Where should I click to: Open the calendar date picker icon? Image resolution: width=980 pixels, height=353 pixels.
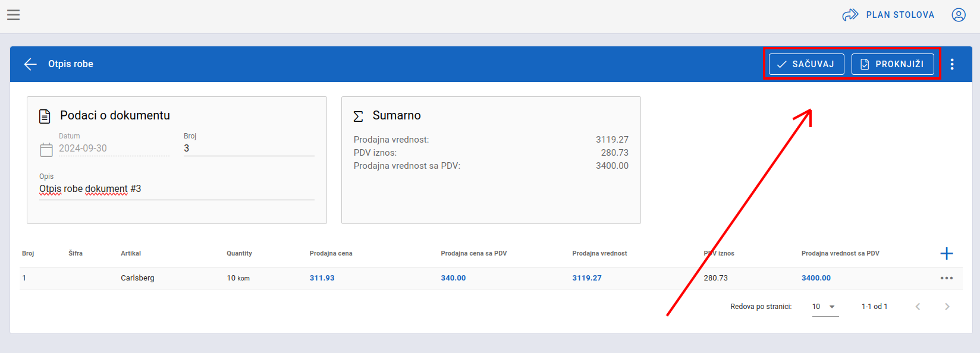click(x=46, y=150)
